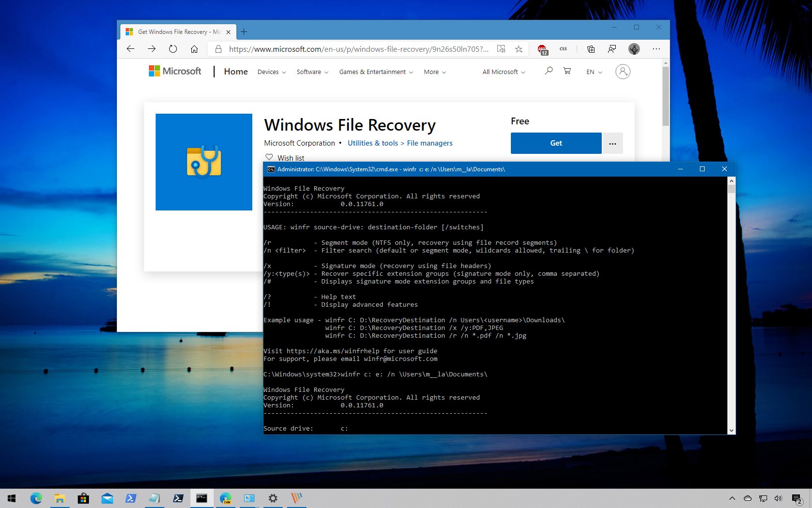
Task: Start Read aloud from the address bar
Action: coord(501,49)
